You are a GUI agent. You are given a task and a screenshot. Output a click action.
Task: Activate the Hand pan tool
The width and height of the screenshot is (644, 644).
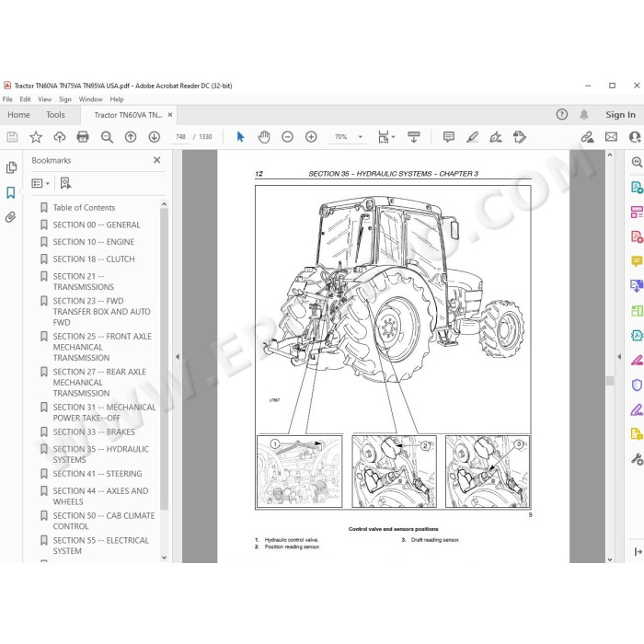[x=264, y=137]
